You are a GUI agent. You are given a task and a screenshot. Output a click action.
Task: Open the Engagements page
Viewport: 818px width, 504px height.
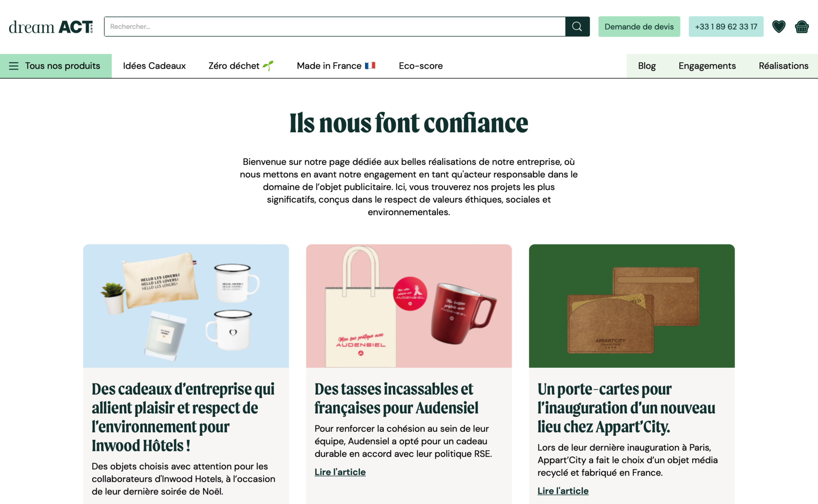707,66
